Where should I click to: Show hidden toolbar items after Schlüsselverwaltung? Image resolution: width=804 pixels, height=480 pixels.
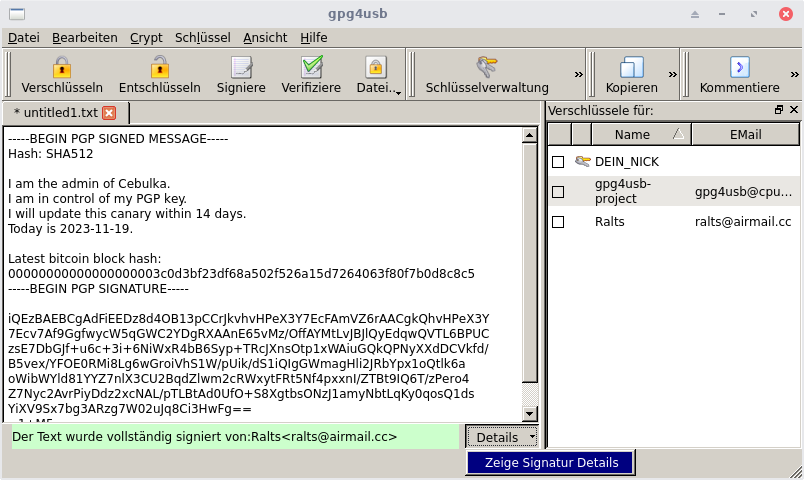579,75
